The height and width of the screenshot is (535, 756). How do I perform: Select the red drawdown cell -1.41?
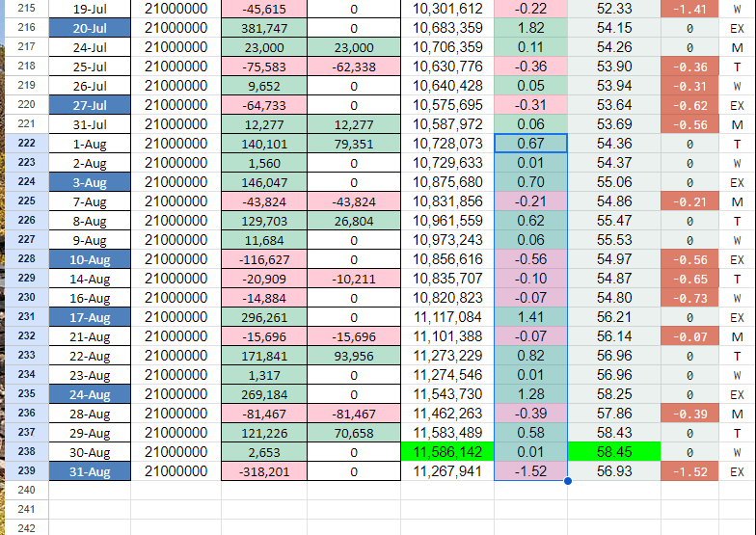[x=690, y=9]
